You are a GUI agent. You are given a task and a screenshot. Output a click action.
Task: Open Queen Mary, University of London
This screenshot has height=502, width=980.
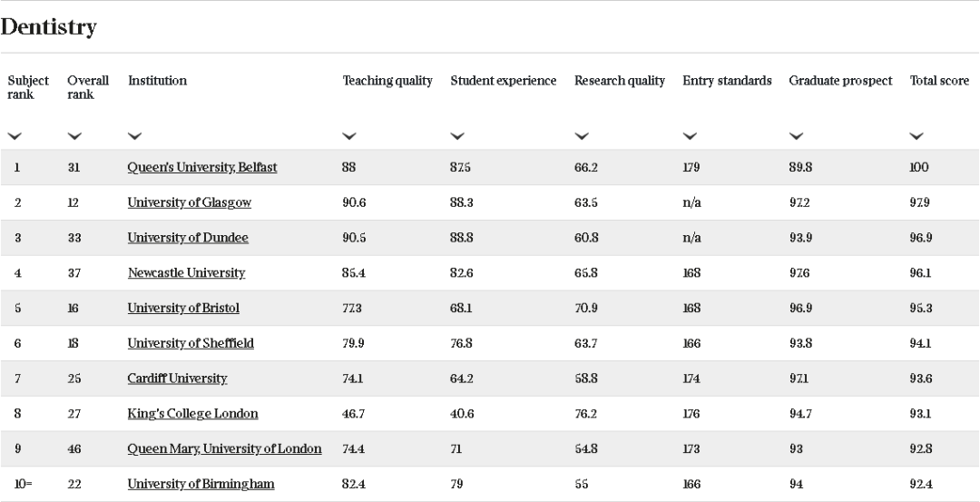point(224,448)
